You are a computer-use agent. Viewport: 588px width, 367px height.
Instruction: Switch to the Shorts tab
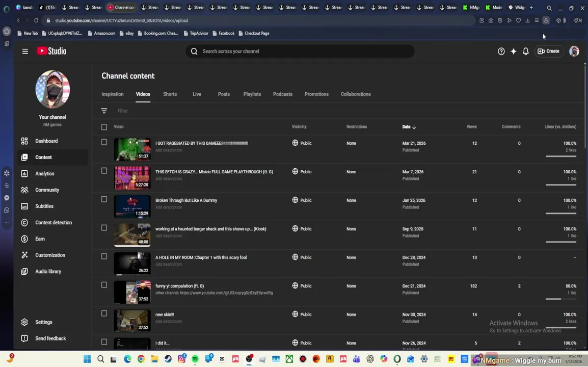(170, 94)
